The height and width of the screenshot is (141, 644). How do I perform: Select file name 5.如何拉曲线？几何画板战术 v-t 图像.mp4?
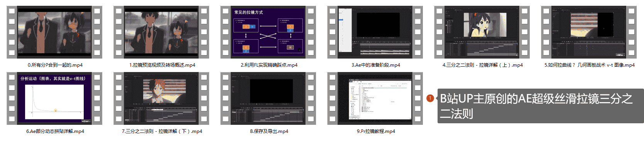[589, 65]
